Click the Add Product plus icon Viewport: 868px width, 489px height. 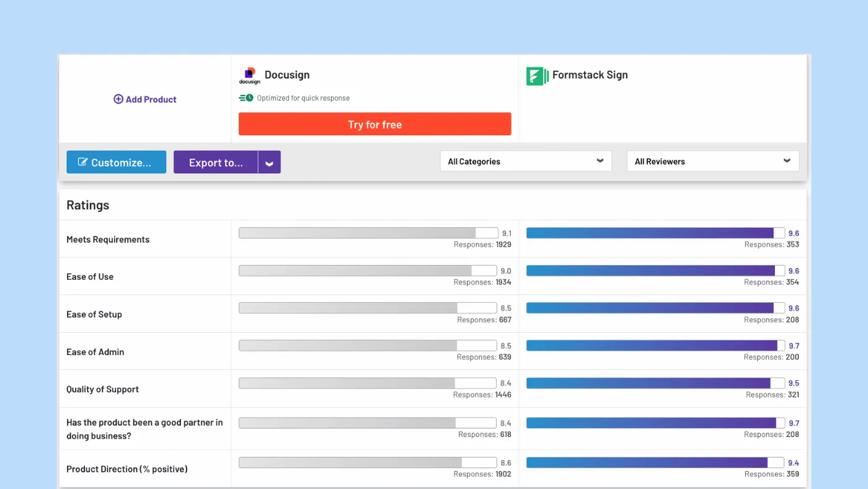pos(118,99)
